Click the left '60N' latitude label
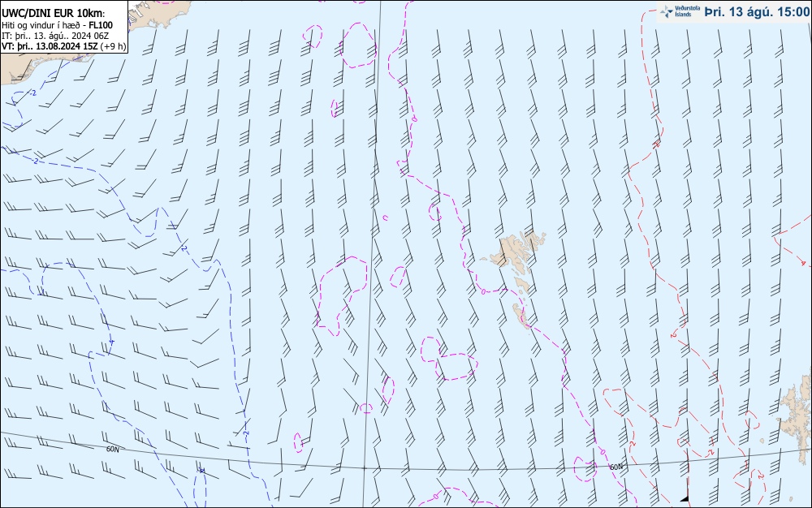 coord(112,450)
